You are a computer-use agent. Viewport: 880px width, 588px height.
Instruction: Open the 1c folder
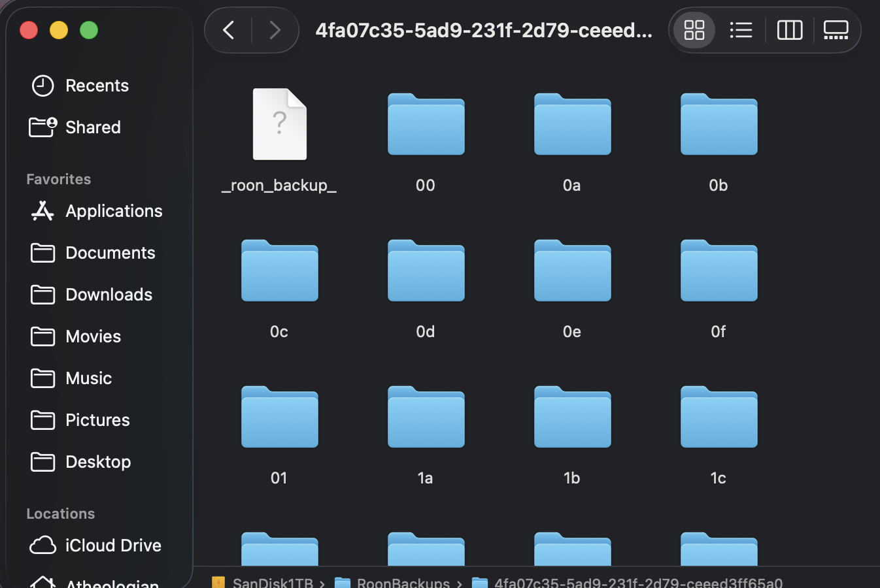(x=719, y=417)
